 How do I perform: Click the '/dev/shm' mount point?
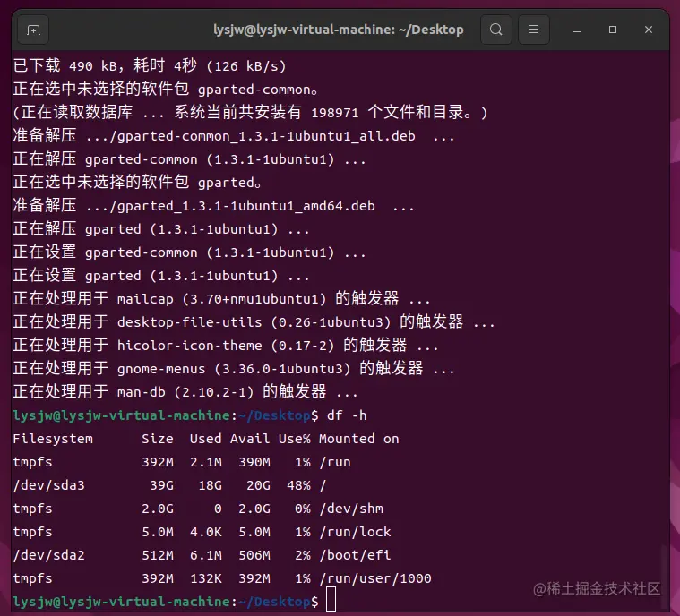click(351, 509)
